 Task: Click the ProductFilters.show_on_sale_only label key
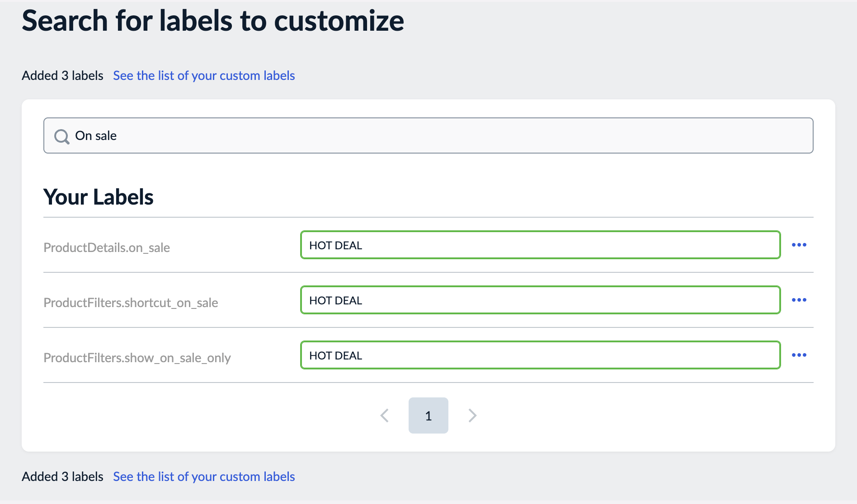click(137, 358)
